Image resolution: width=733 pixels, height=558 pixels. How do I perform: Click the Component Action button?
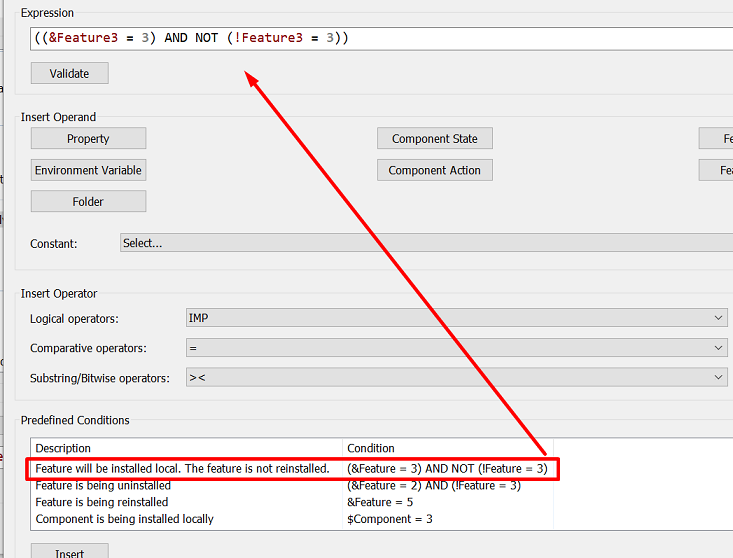pos(434,170)
